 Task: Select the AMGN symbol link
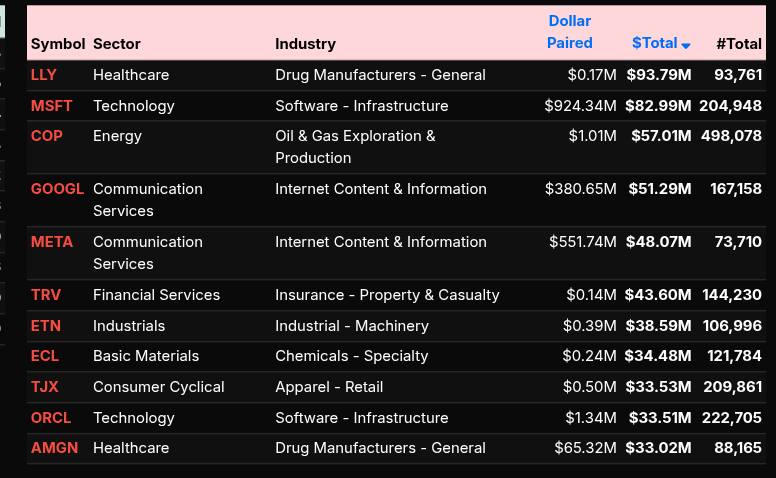click(x=54, y=448)
